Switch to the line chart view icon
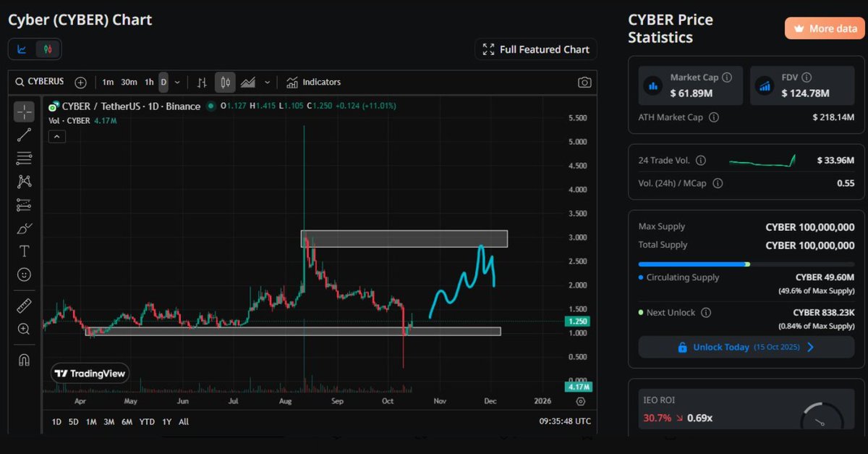Screen dimensions: 868x454 point(22,49)
